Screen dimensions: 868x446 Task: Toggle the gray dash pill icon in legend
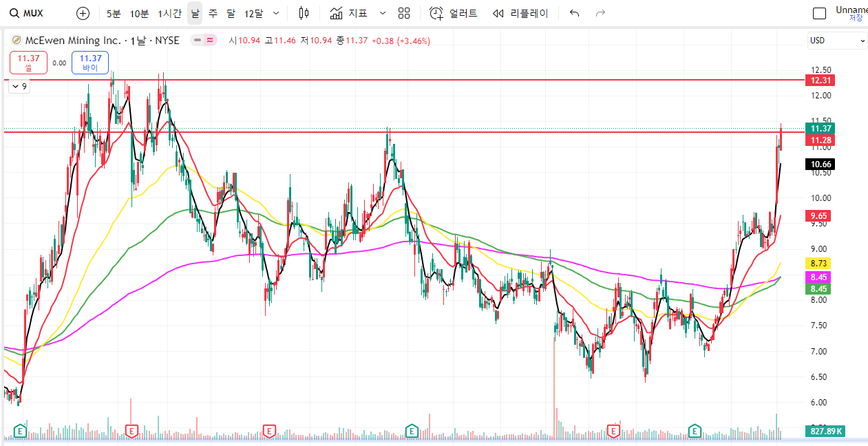(x=197, y=41)
